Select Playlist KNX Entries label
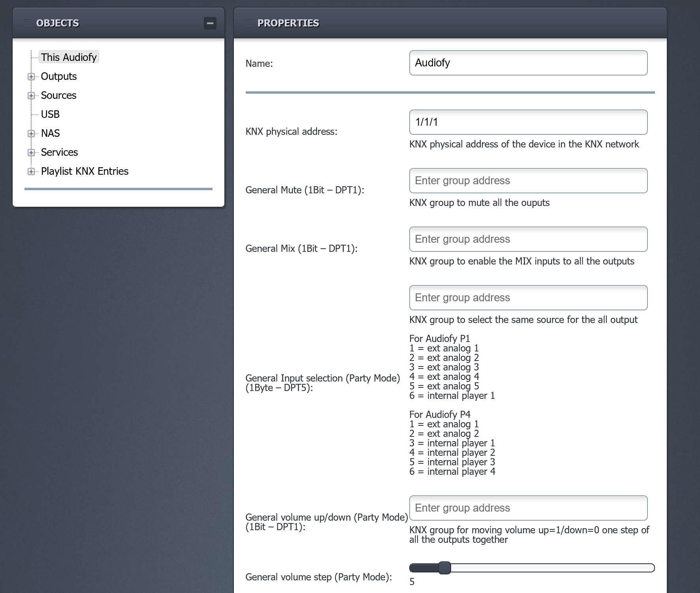This screenshot has height=593, width=700. [85, 171]
